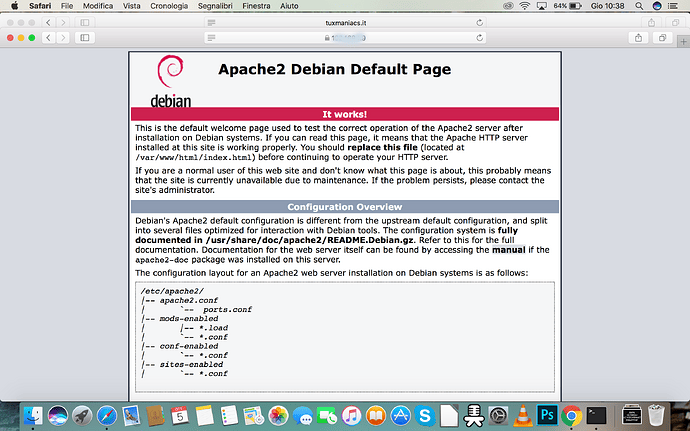The height and width of the screenshot is (431, 690).
Task: Toggle the sidebar button in the tuxmaniacs.it window
Action: coord(85,22)
